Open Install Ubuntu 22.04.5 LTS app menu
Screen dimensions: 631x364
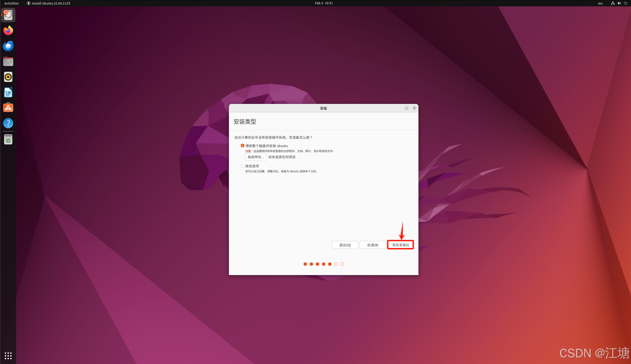48,3
